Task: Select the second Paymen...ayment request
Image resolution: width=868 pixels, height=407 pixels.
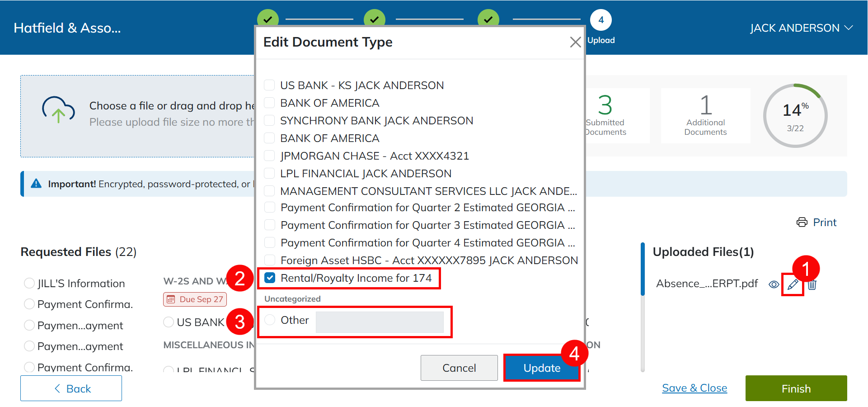Action: point(29,346)
